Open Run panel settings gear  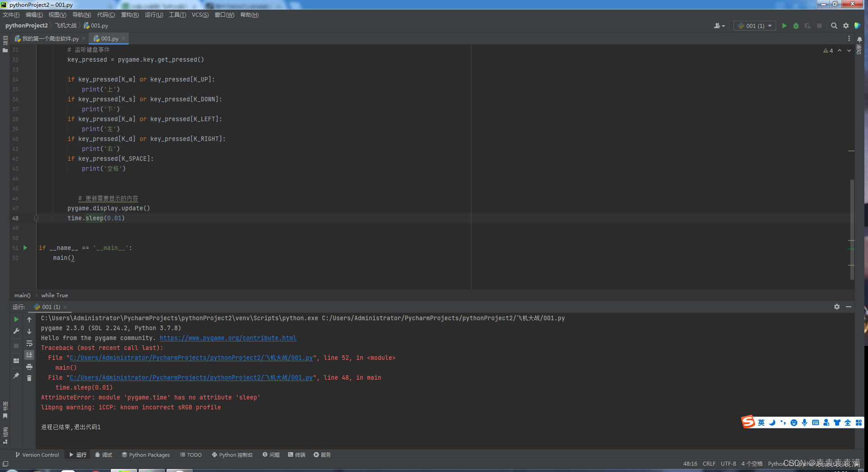point(836,307)
